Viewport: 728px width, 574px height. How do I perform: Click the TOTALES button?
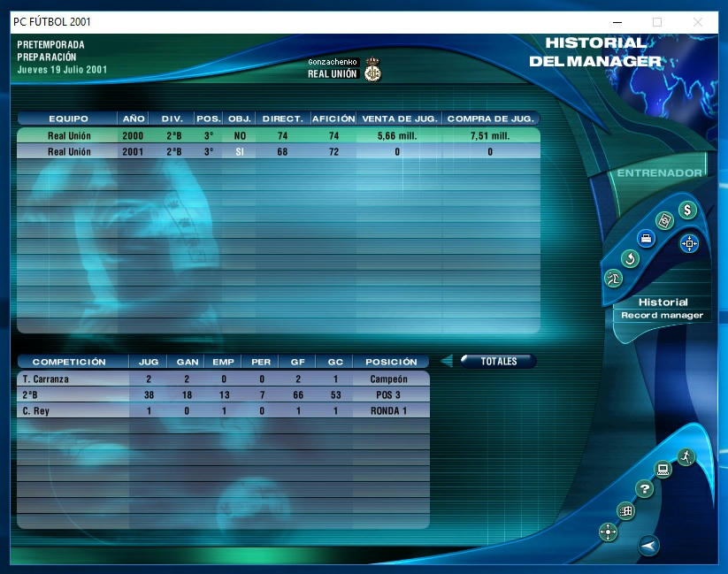pyautogui.click(x=498, y=362)
